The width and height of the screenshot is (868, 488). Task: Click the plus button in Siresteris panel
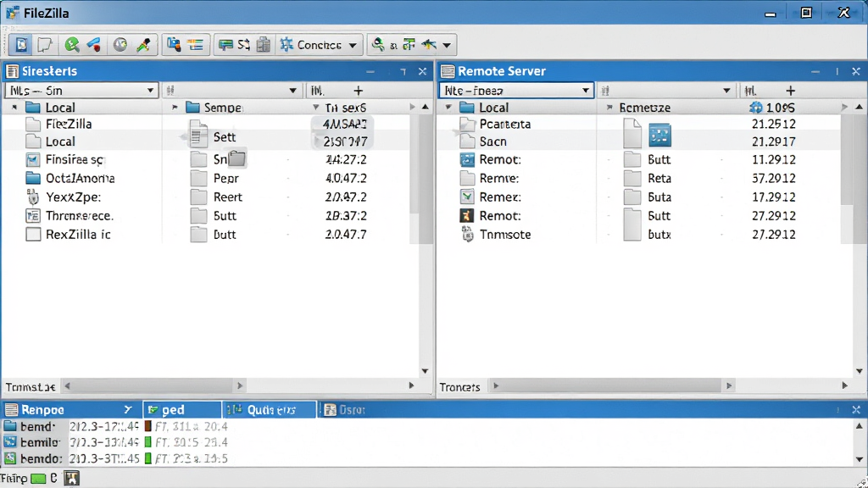coord(359,90)
